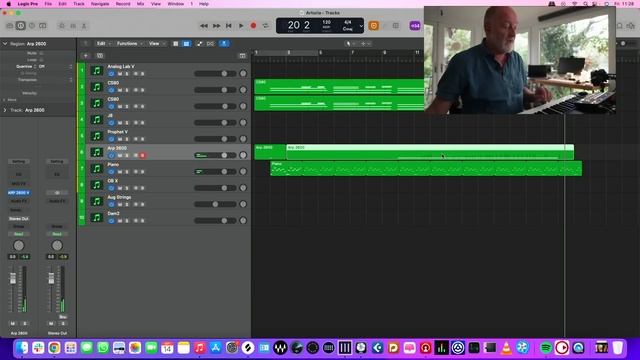Viewport: 640px width, 360px height.
Task: Open Quick Help button in control bar
Action: [x=32, y=26]
